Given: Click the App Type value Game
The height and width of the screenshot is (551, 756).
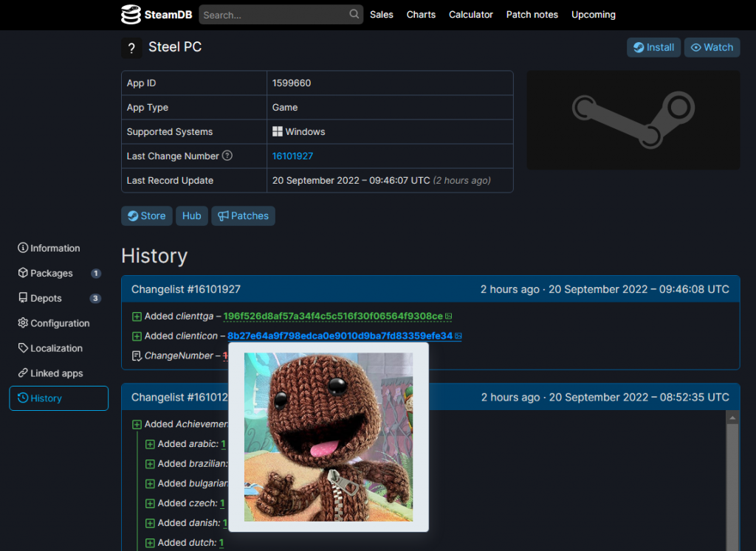Looking at the screenshot, I should pos(285,108).
